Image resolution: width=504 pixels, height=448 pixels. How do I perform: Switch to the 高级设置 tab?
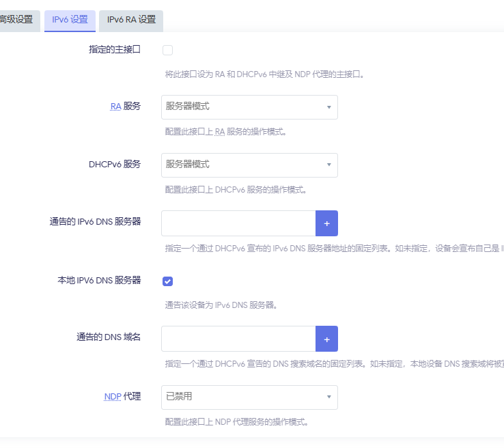click(16, 20)
